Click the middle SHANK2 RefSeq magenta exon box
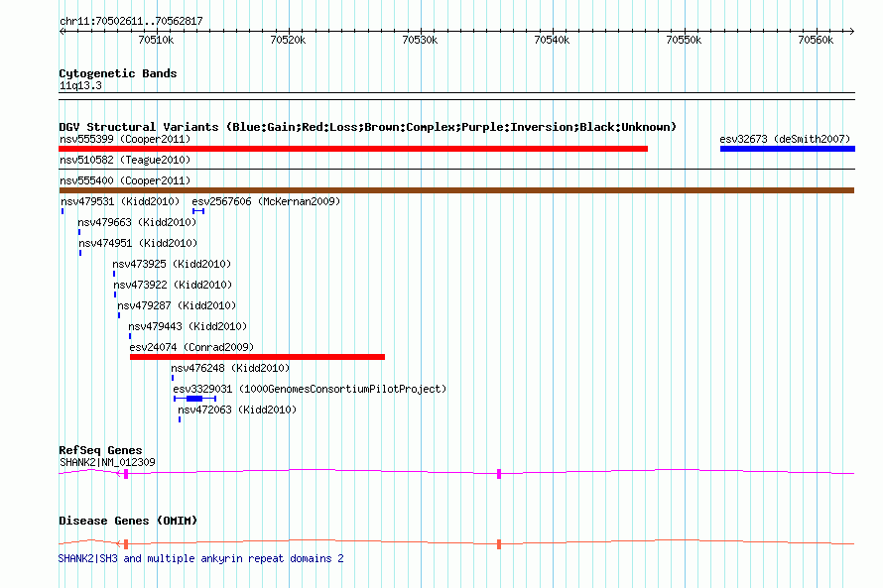The image size is (883, 588). click(499, 474)
